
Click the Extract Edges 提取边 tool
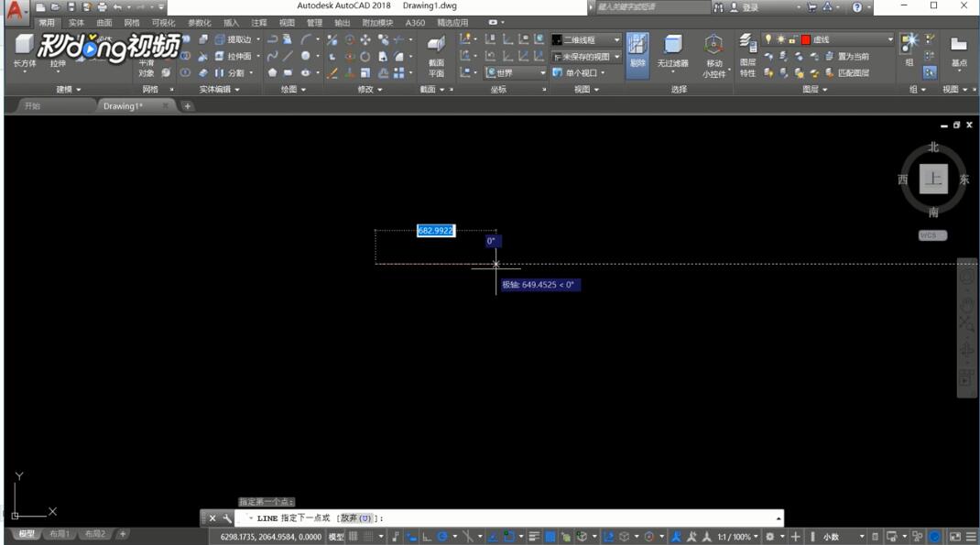(234, 39)
